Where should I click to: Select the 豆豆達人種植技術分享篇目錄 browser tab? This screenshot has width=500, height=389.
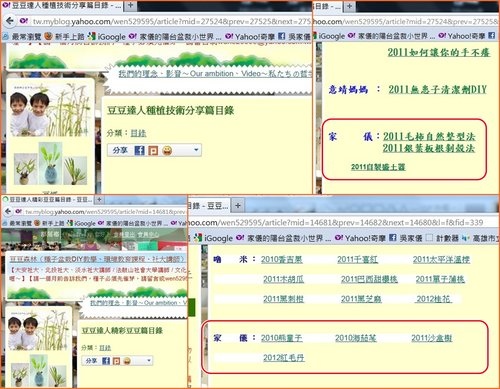(x=62, y=5)
